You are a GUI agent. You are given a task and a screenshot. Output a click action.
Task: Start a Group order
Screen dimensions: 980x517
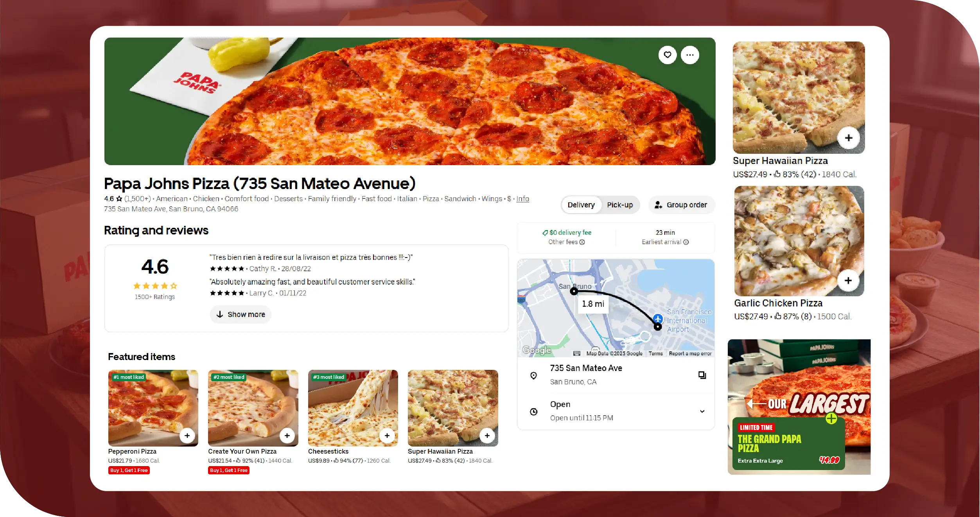coord(682,205)
